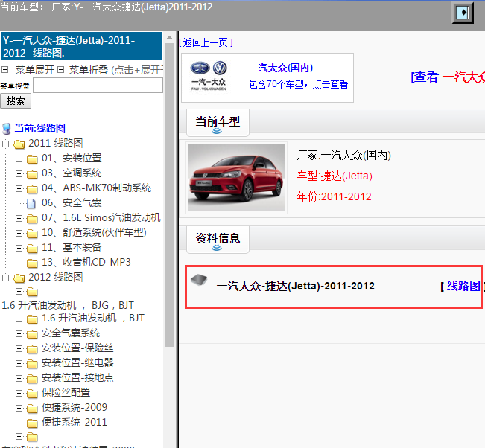
Task: Expand the 03、空调系统 node
Action: click(19, 173)
